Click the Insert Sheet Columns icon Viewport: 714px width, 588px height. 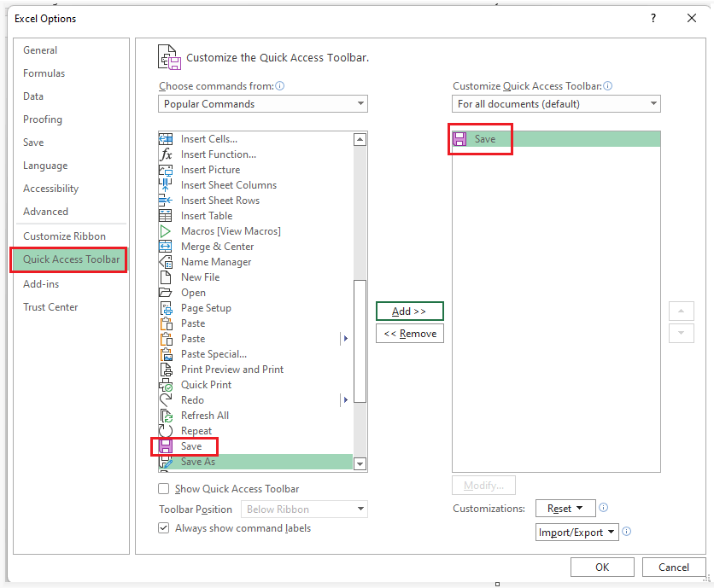tap(166, 185)
